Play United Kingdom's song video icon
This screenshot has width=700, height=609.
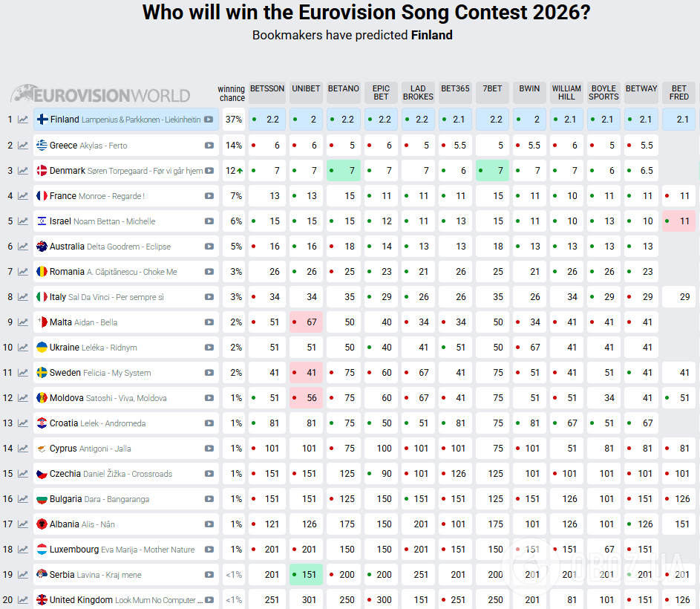tap(209, 599)
